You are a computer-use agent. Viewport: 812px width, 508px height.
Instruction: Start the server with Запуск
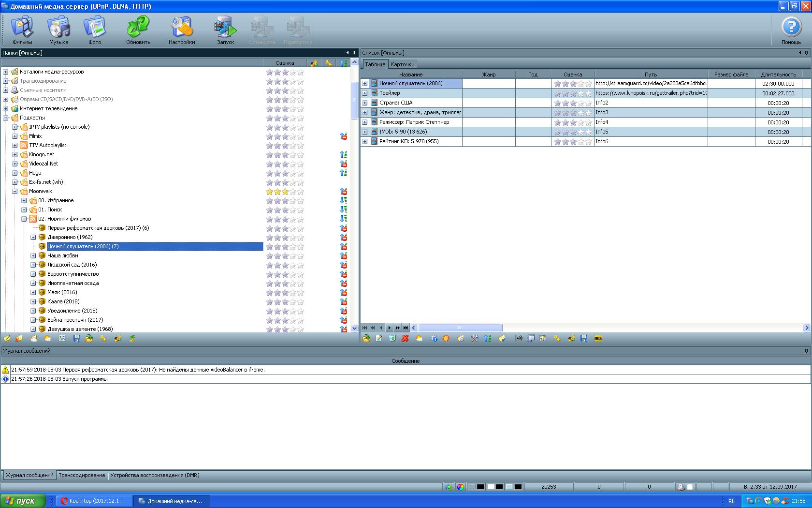tap(225, 30)
